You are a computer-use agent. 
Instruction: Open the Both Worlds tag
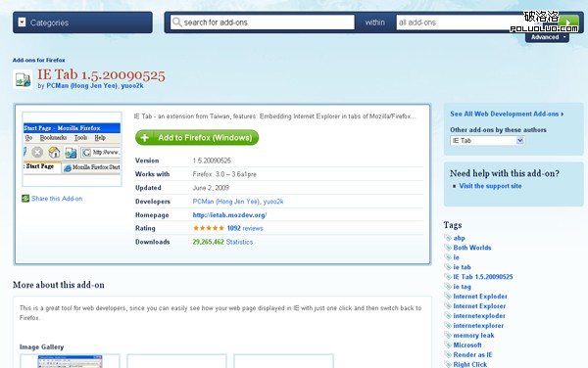(x=472, y=248)
